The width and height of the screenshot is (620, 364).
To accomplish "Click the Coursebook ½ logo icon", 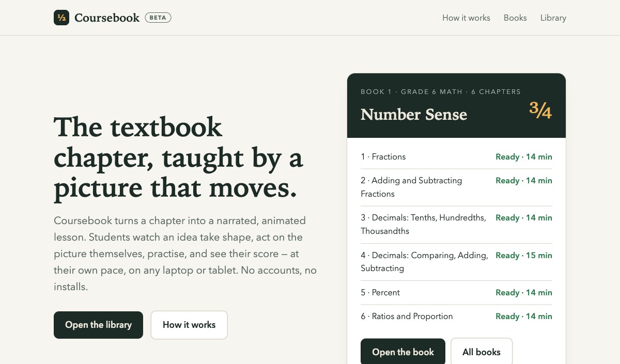I will coord(61,18).
